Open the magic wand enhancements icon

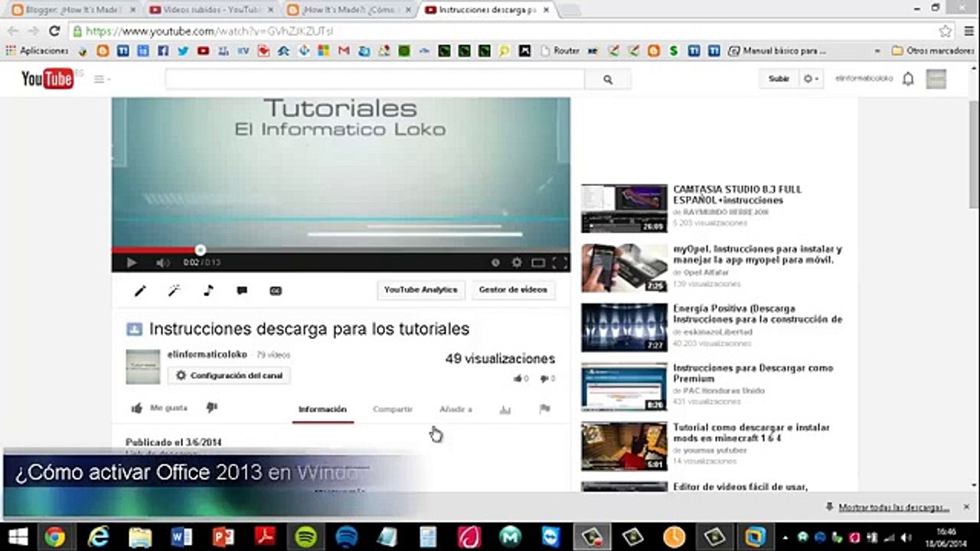click(x=174, y=291)
